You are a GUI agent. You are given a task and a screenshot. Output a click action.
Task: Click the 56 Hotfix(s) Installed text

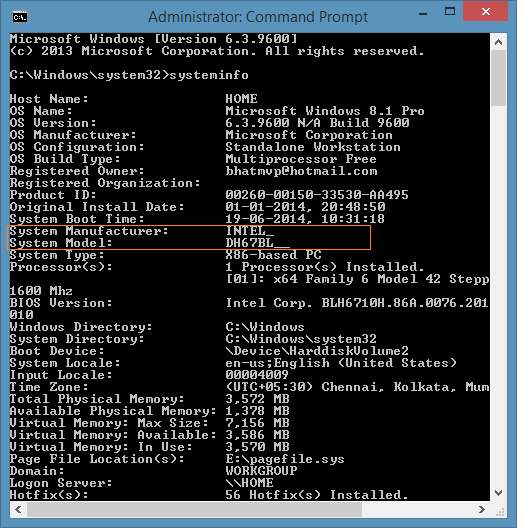click(x=317, y=495)
